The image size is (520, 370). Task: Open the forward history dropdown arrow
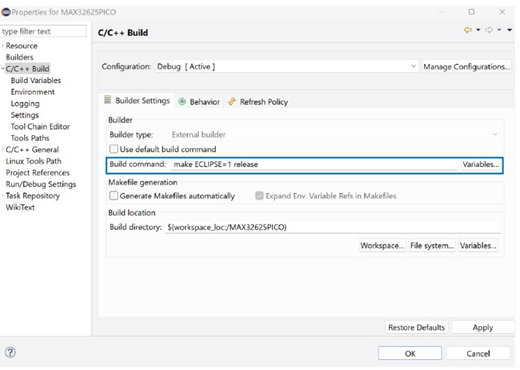pyautogui.click(x=499, y=30)
